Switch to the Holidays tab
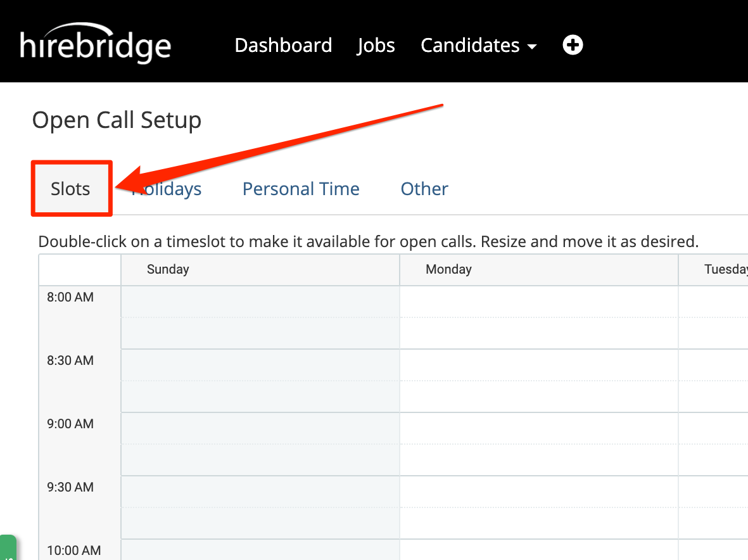 166,188
